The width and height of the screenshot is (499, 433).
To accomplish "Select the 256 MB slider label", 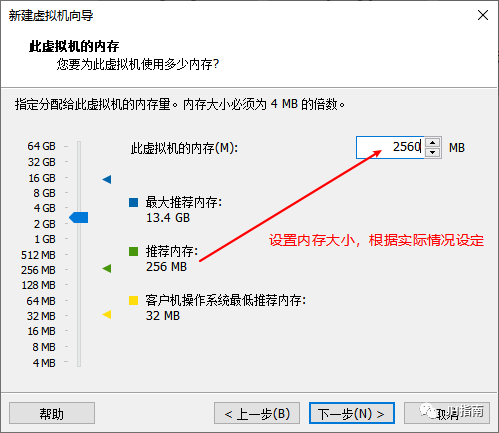I will 38,270.
